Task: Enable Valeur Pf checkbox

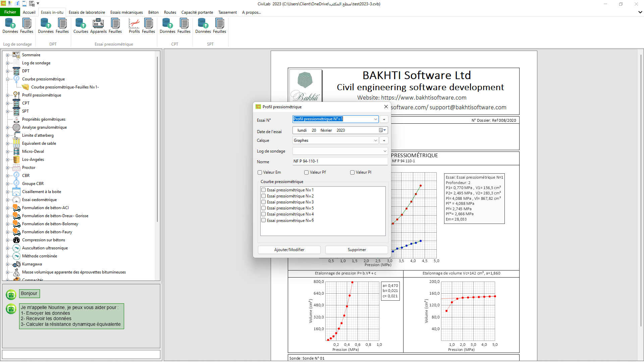Action: pyautogui.click(x=306, y=173)
